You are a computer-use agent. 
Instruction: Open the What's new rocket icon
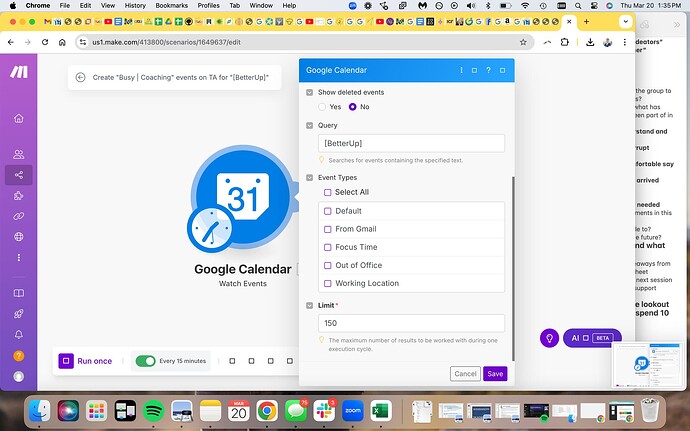pyautogui.click(x=18, y=314)
